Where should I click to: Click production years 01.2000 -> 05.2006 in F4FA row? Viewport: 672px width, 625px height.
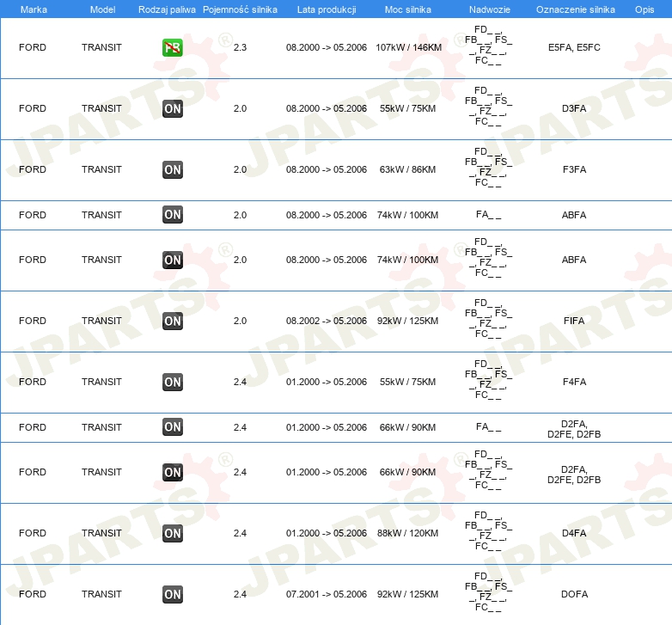pos(327,382)
